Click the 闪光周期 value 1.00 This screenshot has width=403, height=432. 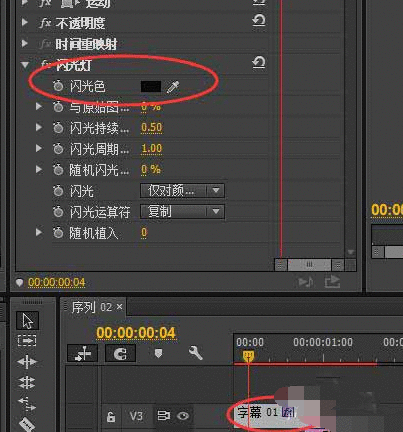click(x=152, y=149)
